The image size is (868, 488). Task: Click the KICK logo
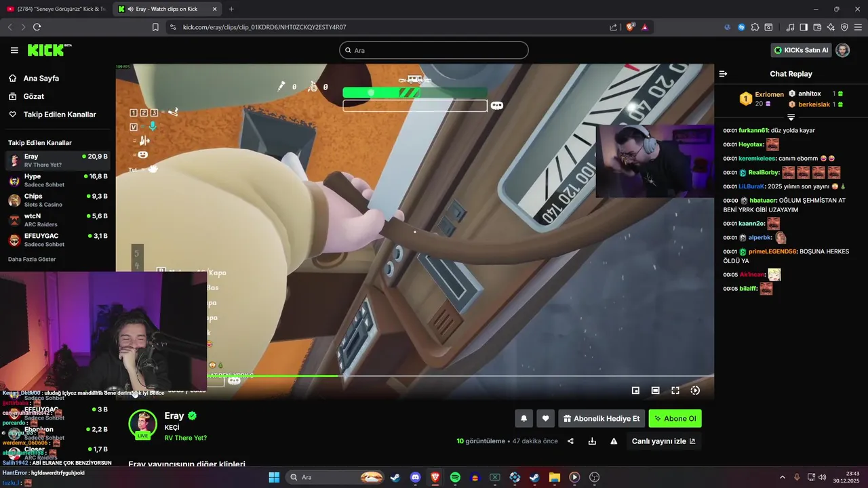(49, 50)
